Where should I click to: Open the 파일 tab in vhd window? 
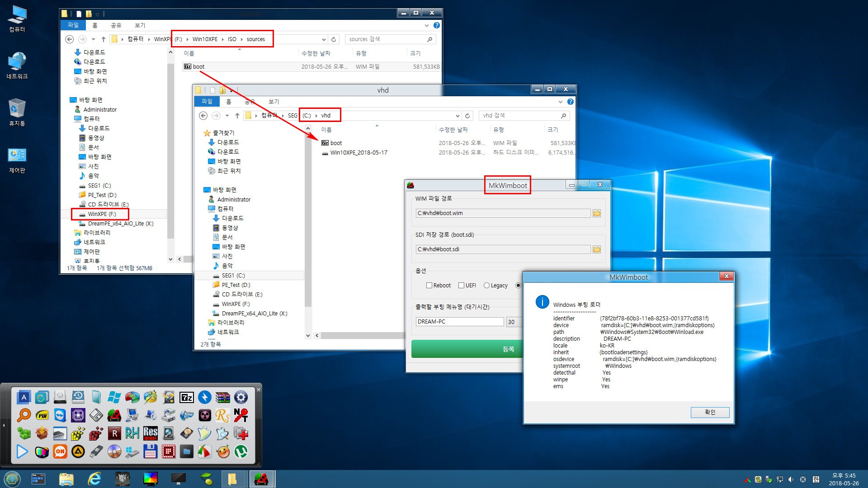click(207, 102)
